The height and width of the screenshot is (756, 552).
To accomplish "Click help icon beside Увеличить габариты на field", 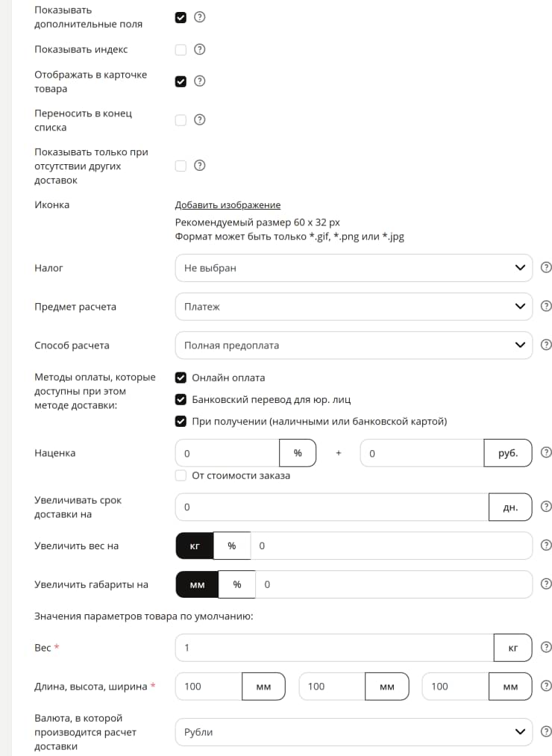I will pyautogui.click(x=546, y=584).
